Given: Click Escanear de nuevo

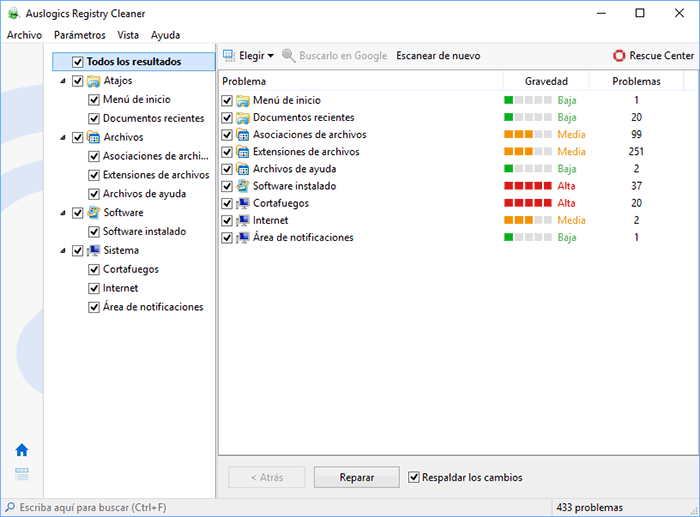Looking at the screenshot, I should click(438, 56).
